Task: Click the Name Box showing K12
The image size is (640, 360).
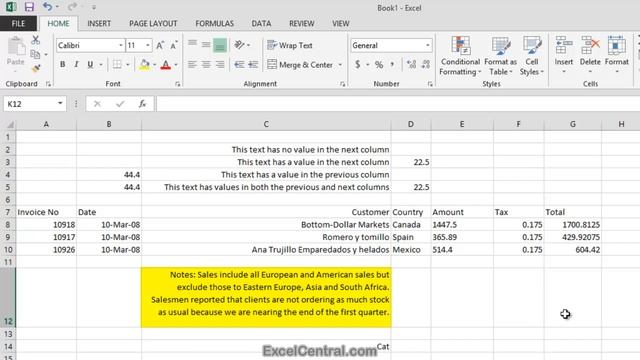Action: pos(29,104)
